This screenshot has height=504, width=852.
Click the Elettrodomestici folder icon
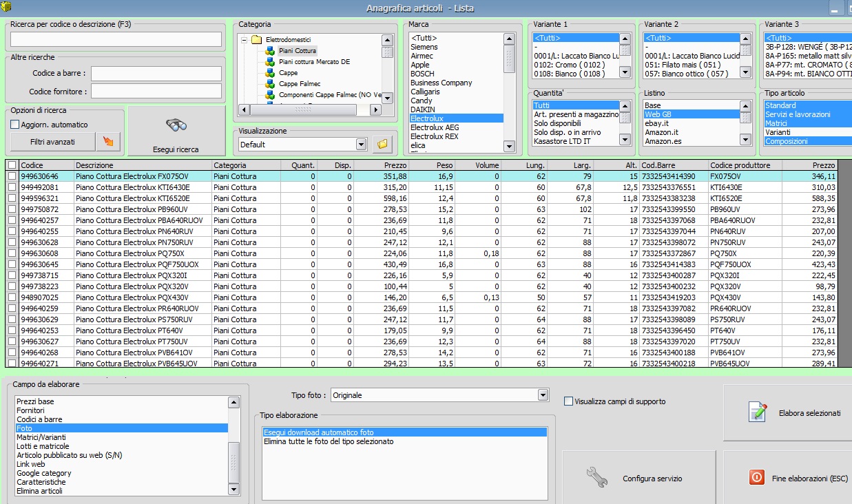pos(256,40)
